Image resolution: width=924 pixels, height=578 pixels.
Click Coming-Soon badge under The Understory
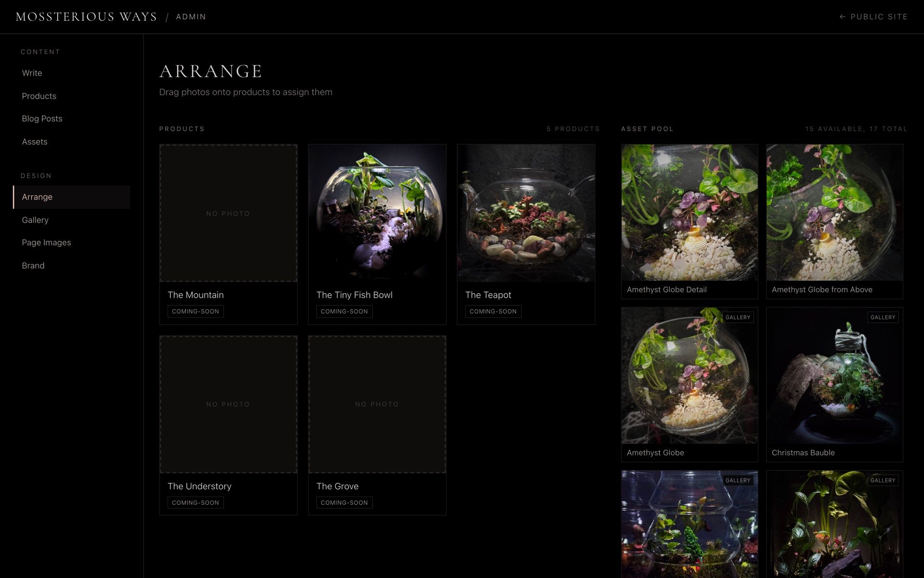click(195, 502)
